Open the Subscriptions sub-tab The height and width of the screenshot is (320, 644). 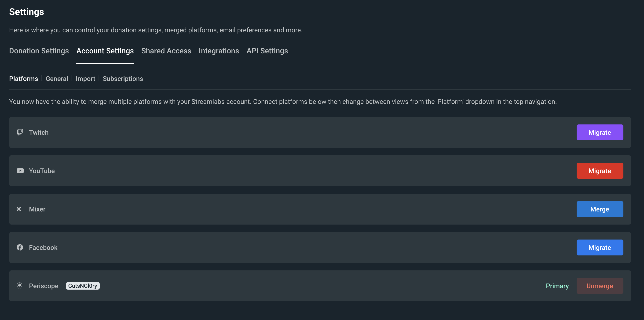(123, 79)
